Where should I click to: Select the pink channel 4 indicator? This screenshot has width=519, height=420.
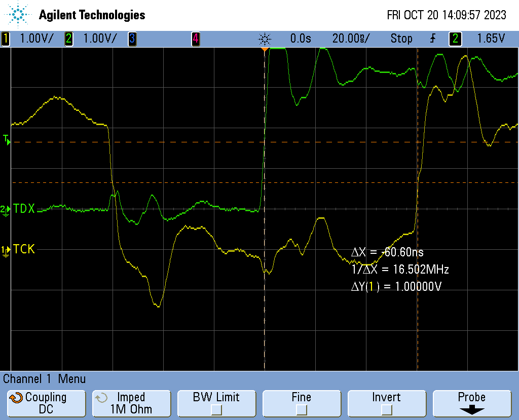point(195,39)
